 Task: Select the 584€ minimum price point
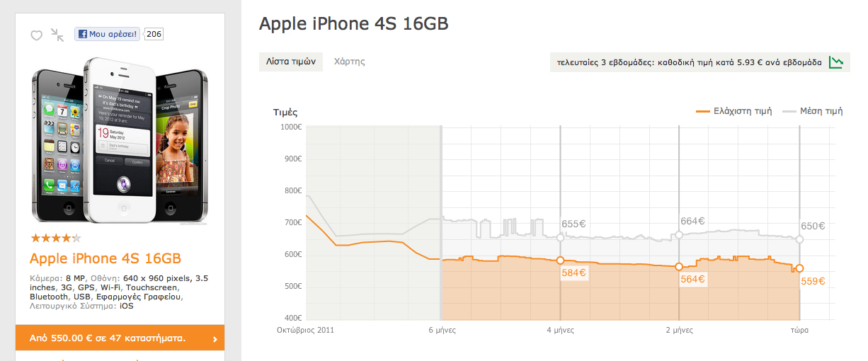560,260
